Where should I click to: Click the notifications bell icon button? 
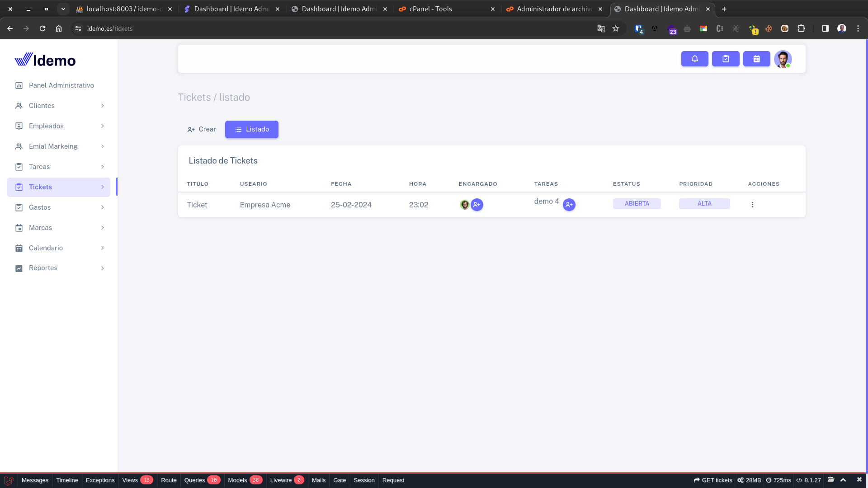point(694,59)
